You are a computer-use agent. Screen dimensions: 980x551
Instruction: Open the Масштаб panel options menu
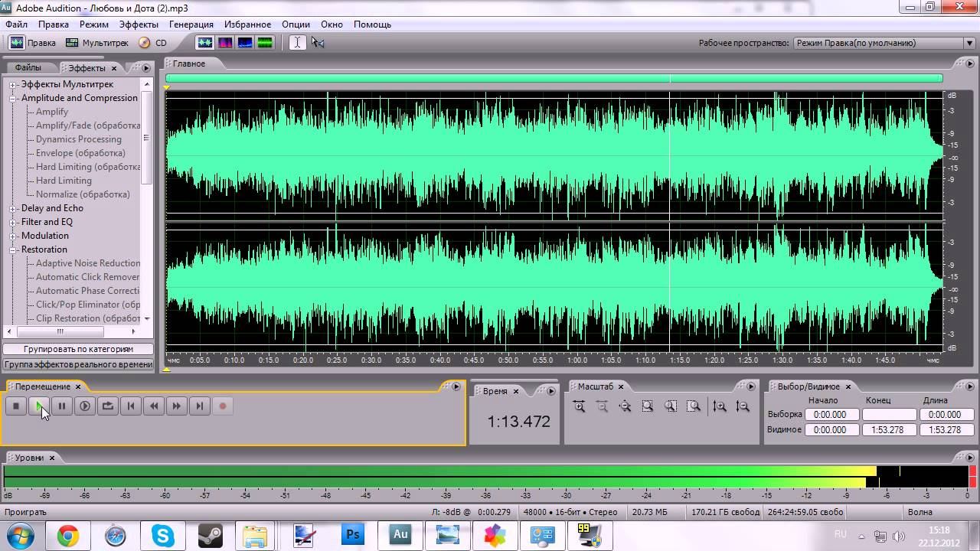(x=750, y=386)
